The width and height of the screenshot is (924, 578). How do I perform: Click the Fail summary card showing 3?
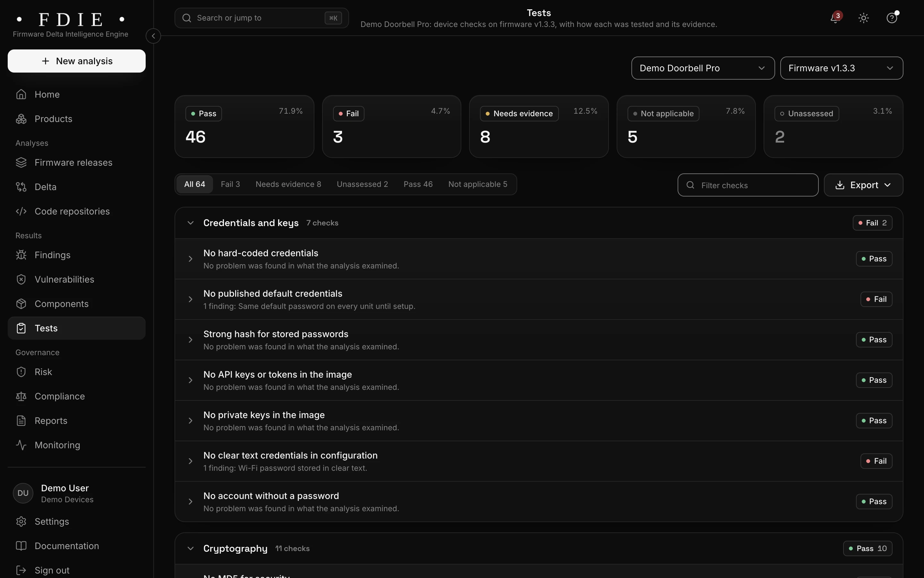click(x=391, y=127)
